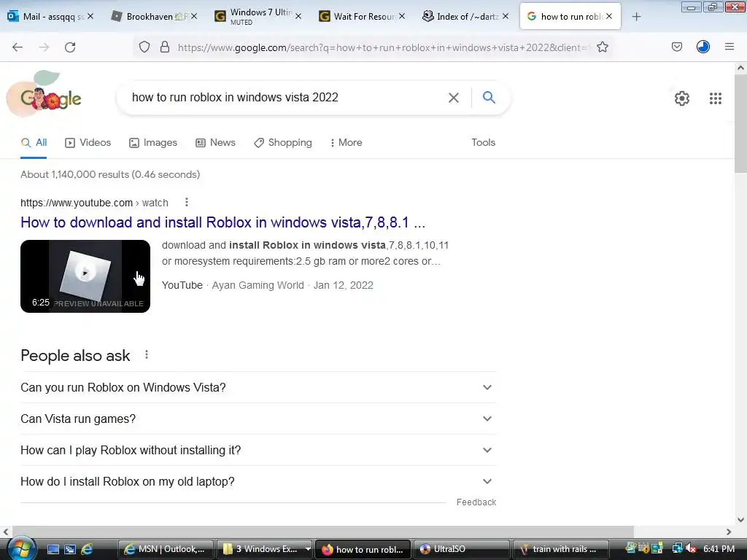Reload the page with the refresh icon
Viewport: 747px width, 560px height.
point(70,47)
